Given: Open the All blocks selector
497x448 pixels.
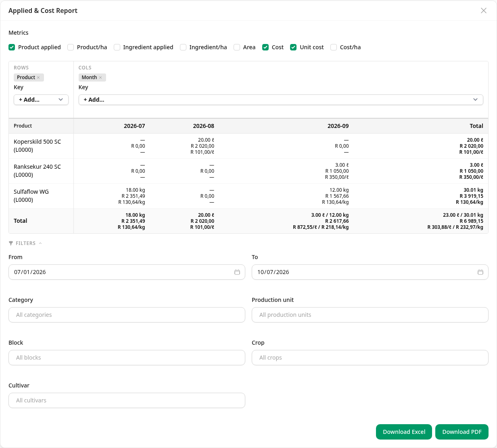Looking at the screenshot, I should [127, 358].
